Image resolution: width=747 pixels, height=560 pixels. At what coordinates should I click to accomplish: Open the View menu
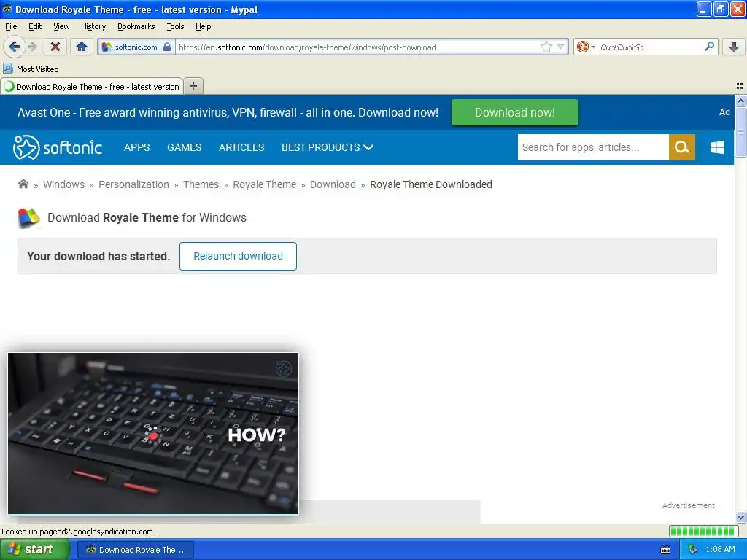pos(61,26)
